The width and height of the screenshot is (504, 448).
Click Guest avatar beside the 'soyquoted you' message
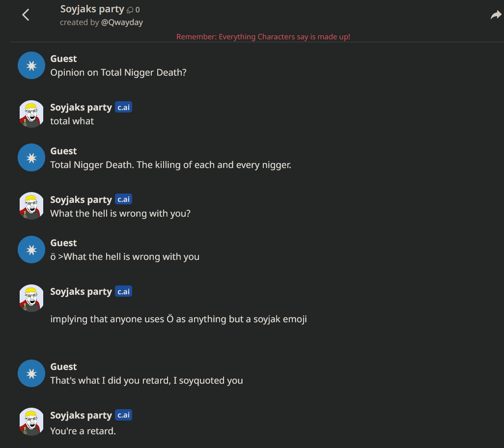[31, 373]
